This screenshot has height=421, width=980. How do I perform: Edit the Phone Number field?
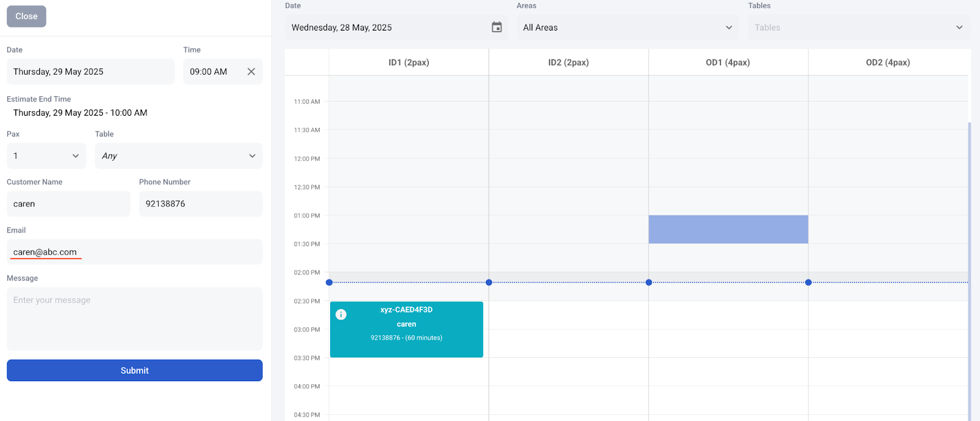[200, 204]
